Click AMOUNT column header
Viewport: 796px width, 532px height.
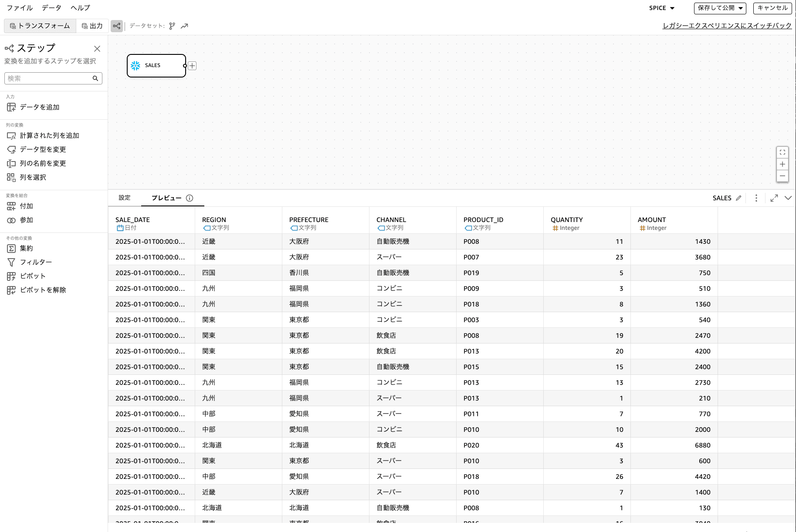[652, 220]
